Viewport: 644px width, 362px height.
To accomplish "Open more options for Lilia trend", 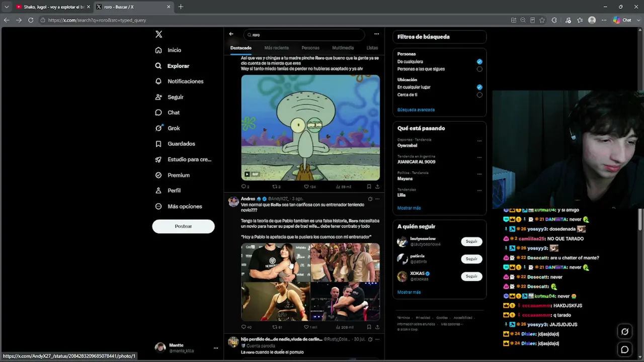I will (x=479, y=191).
